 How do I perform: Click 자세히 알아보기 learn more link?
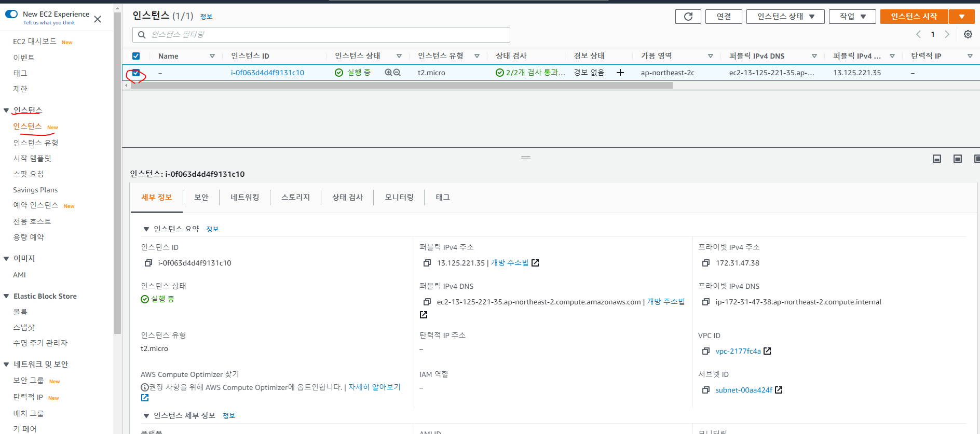pyautogui.click(x=374, y=387)
